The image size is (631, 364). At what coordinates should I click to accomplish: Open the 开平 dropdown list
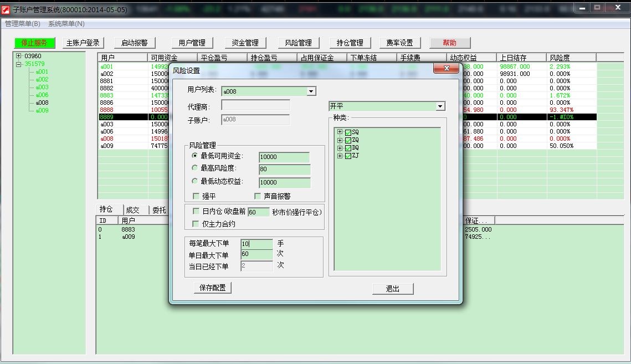pyautogui.click(x=440, y=106)
